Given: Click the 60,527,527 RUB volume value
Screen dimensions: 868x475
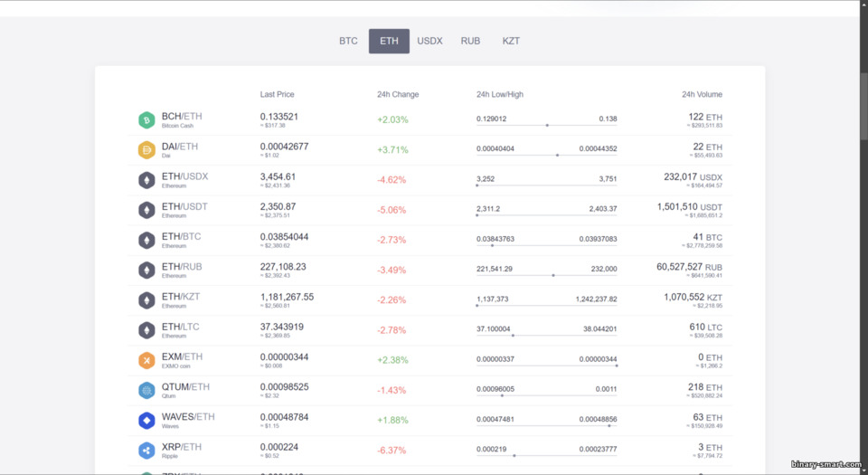Looking at the screenshot, I should pos(689,267).
